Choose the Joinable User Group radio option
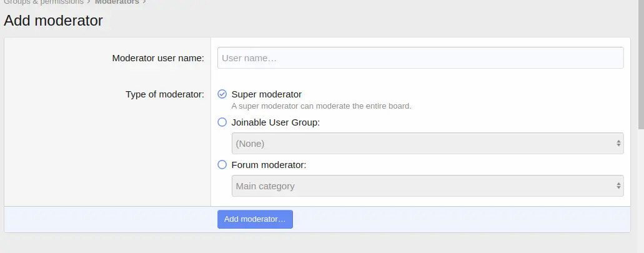Viewport: 644px width, 253px height. point(222,122)
